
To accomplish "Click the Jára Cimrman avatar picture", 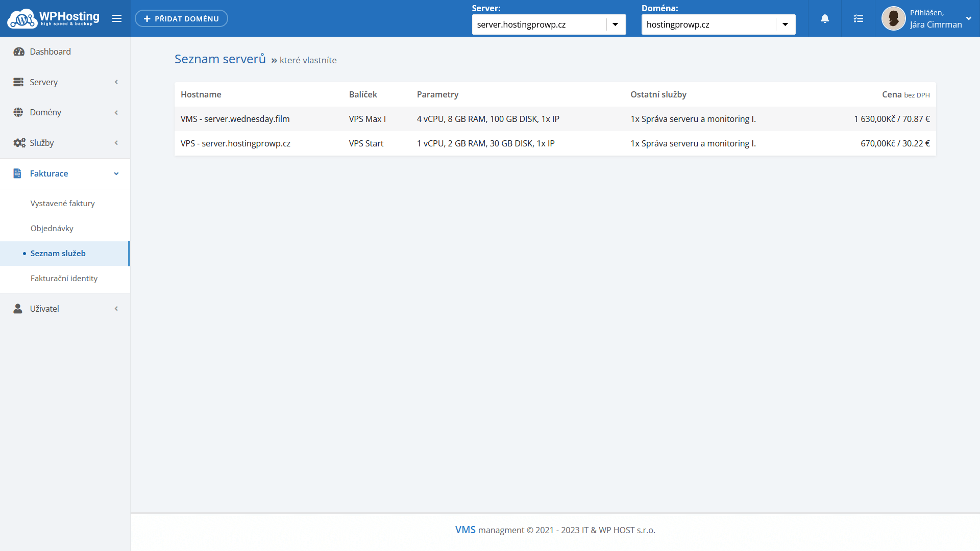I will tap(893, 18).
